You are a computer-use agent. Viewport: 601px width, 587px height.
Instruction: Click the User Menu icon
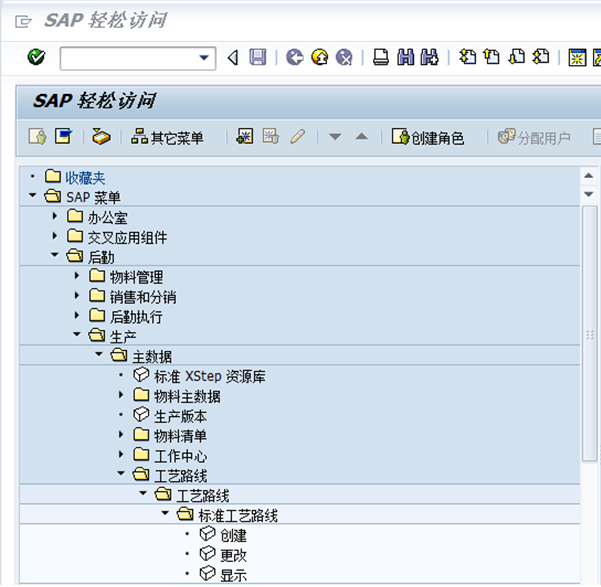(x=38, y=136)
